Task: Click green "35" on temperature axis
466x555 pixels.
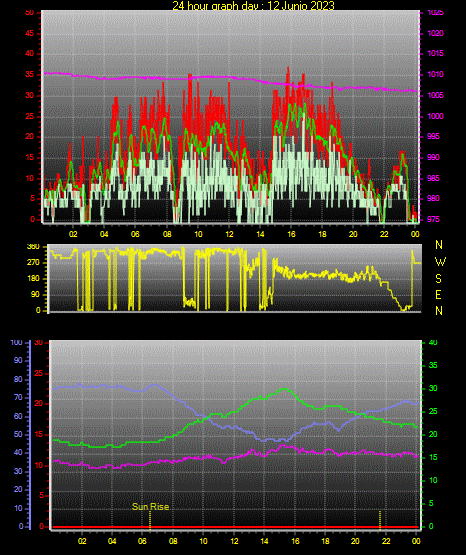Action: tap(433, 365)
